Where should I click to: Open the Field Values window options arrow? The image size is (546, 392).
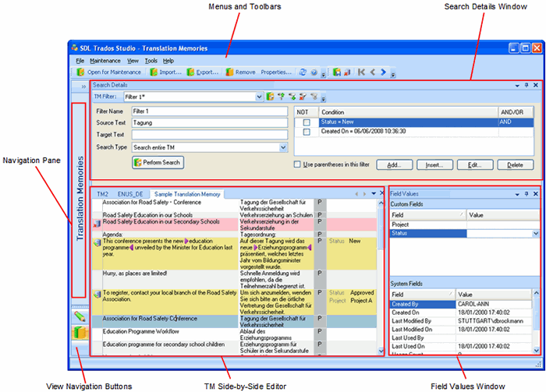517,194
